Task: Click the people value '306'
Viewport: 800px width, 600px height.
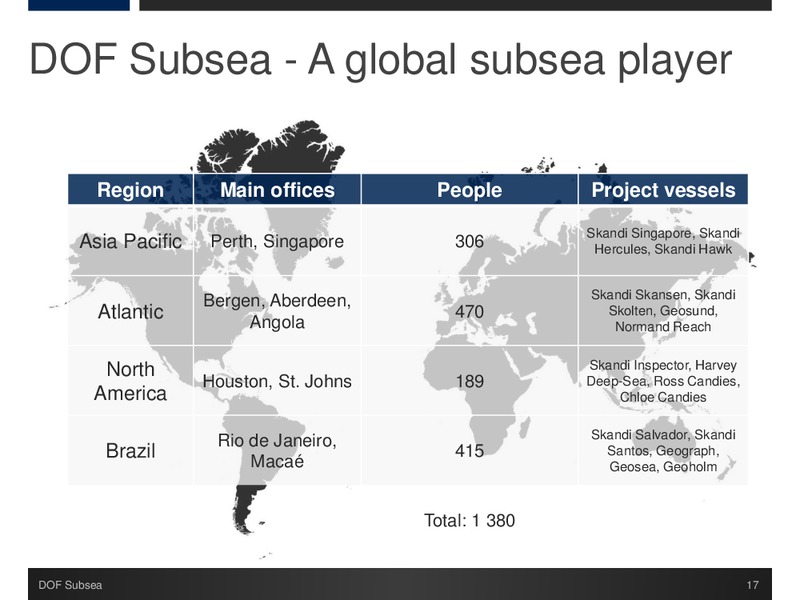Action: tap(469, 241)
